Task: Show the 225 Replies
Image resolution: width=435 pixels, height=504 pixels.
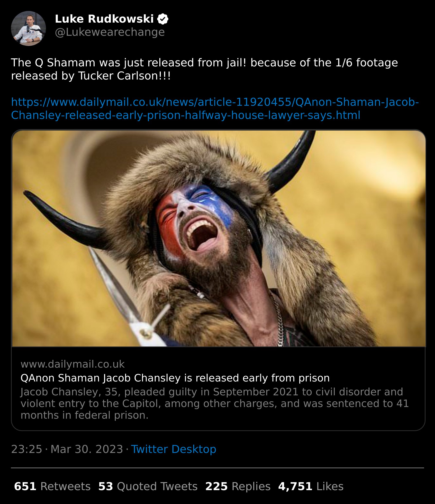Action: tap(238, 486)
